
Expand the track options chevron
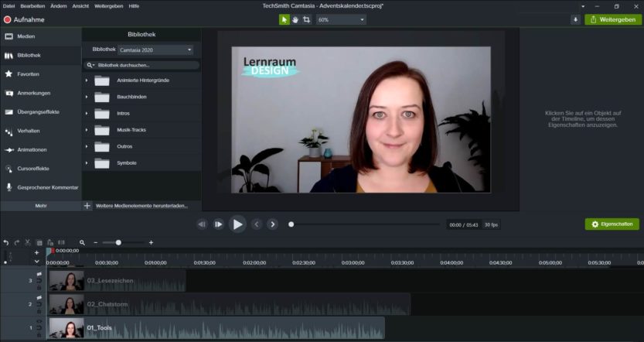pos(36,262)
